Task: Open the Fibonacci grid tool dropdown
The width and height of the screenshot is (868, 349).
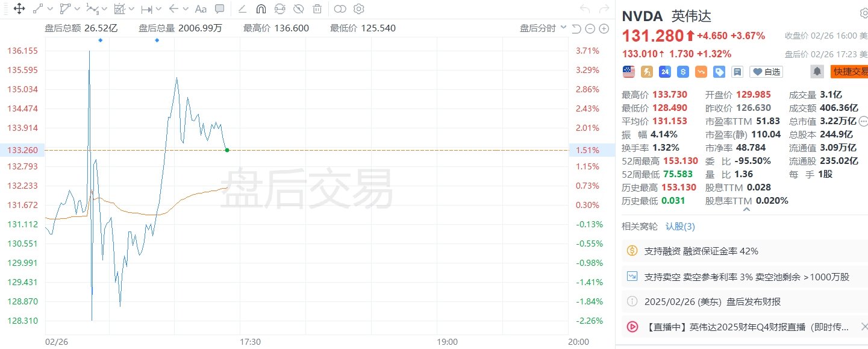Action: click(x=131, y=9)
